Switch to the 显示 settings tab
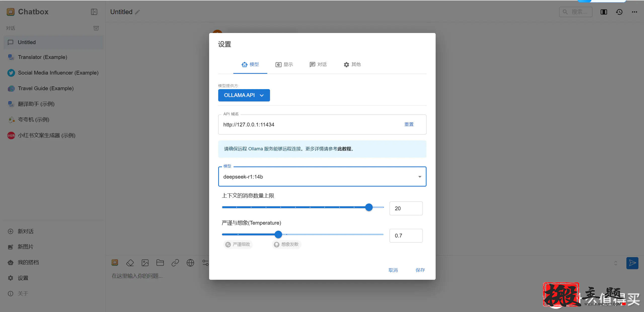The image size is (644, 312). (x=284, y=64)
